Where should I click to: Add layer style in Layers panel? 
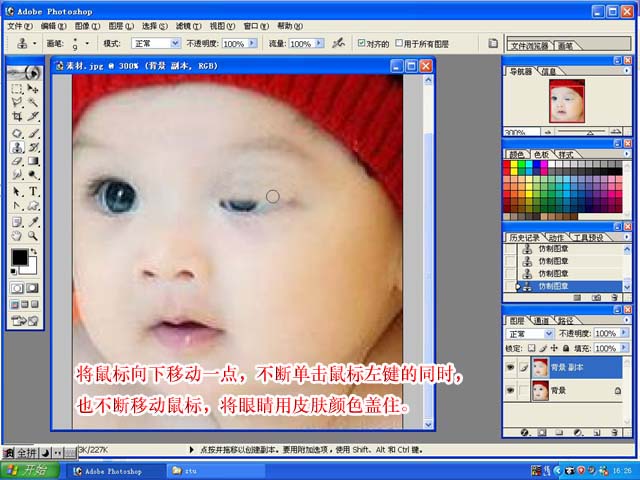pyautogui.click(x=525, y=432)
